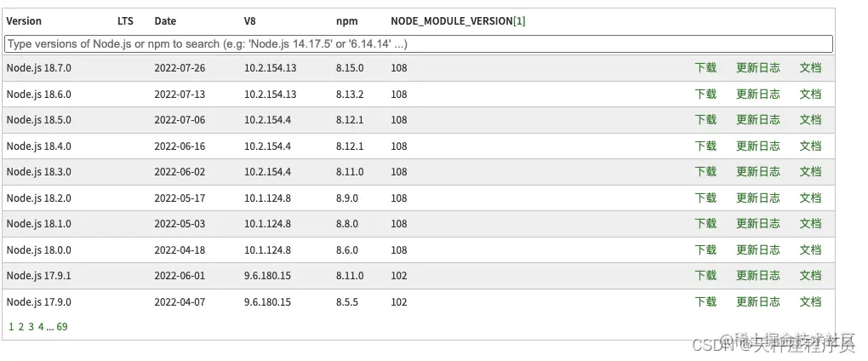868x361 pixels.
Task: Go to pagination page 4
Action: [41, 327]
